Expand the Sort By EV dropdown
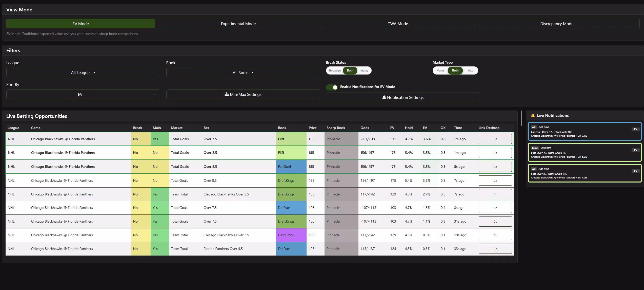 (x=83, y=94)
